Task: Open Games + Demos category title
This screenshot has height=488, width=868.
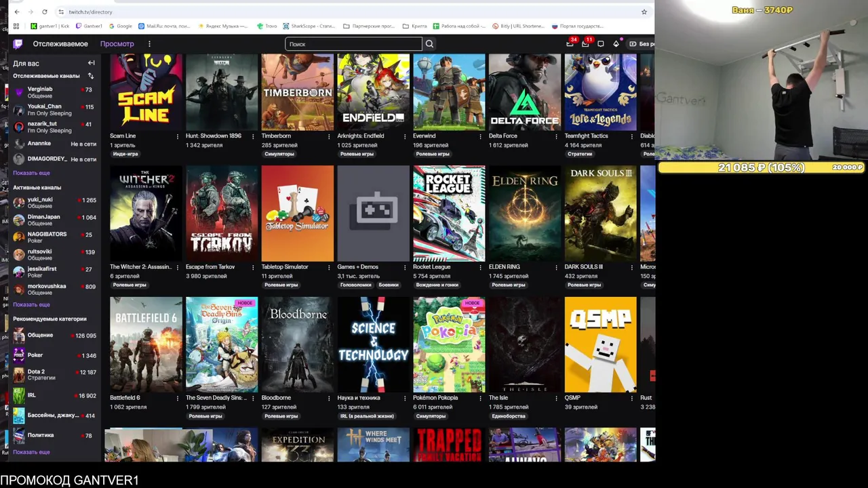Action: [357, 267]
